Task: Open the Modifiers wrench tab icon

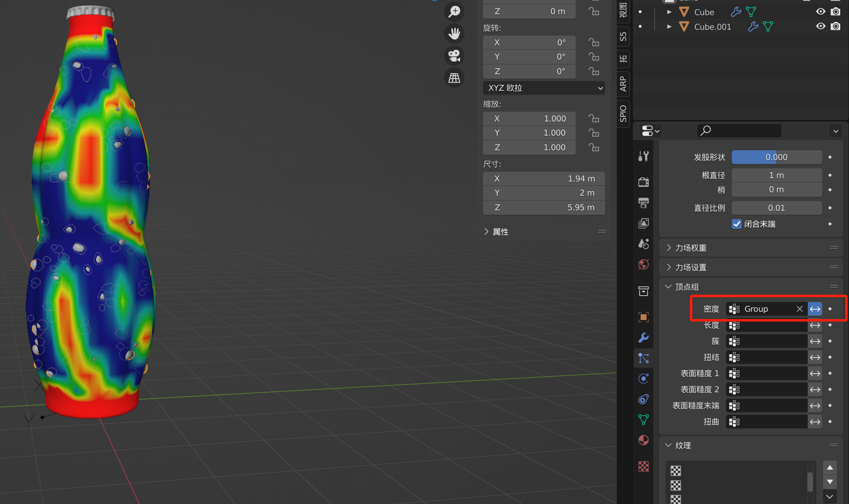Action: 644,338
